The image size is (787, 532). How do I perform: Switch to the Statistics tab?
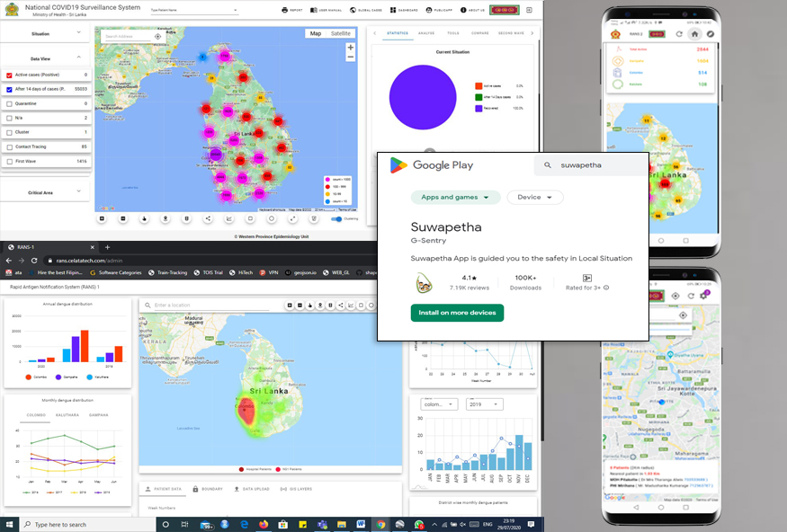(398, 33)
